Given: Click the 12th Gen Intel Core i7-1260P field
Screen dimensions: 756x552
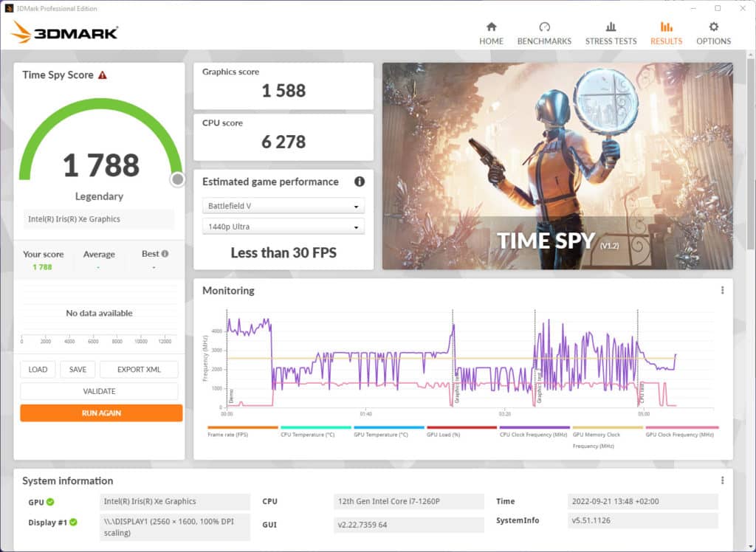Looking at the screenshot, I should click(408, 501).
